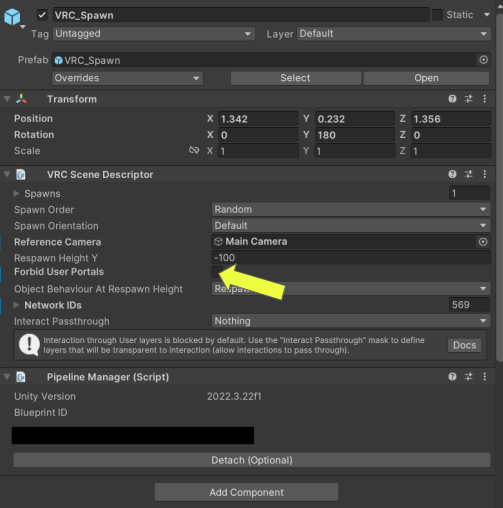Collapse the Transform component foldout
Screen dimensions: 503x508
[x=7, y=99]
